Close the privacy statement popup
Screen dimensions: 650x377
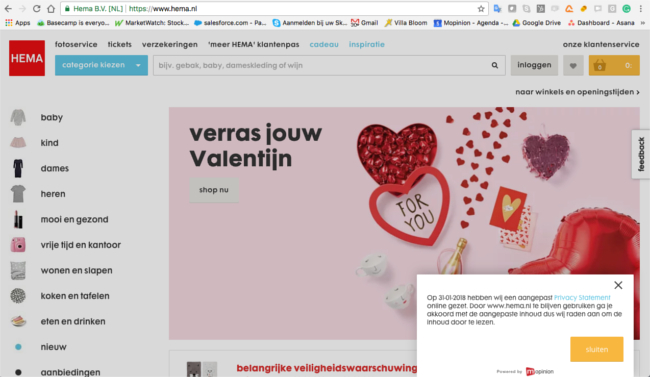click(x=618, y=285)
